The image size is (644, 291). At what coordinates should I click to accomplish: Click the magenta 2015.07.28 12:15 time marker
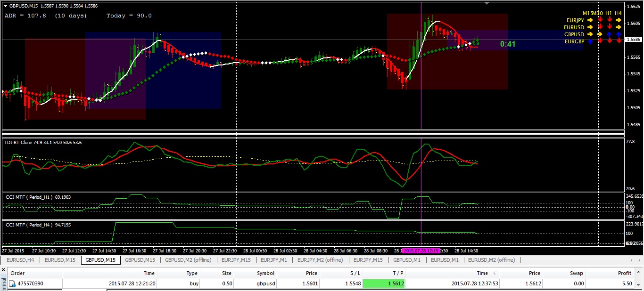(421, 251)
